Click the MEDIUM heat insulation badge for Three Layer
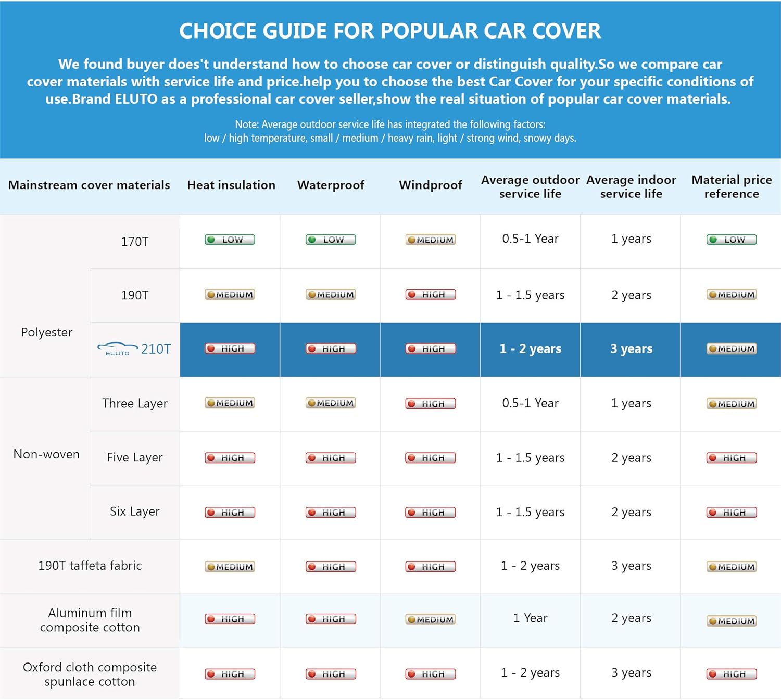Screen dimensions: 781x700 230,403
